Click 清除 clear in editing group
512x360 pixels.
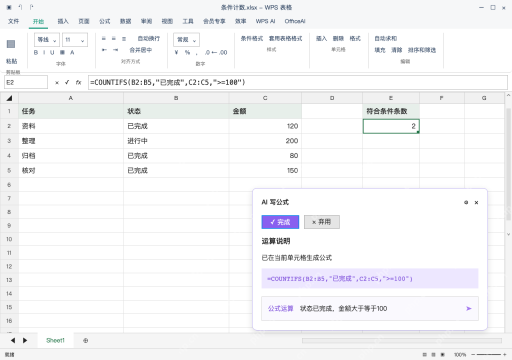coord(397,50)
